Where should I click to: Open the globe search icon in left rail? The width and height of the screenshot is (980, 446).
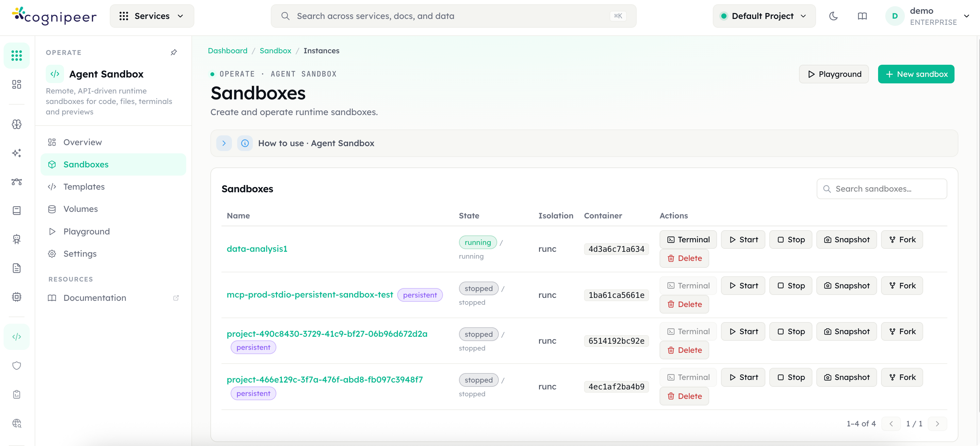(x=17, y=423)
